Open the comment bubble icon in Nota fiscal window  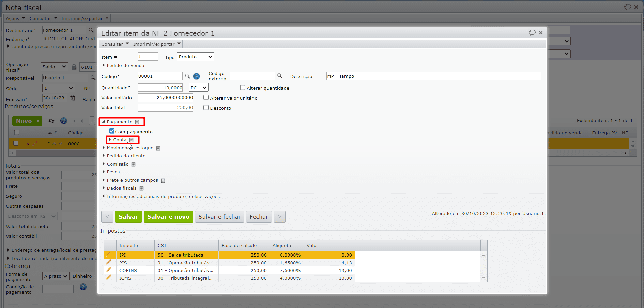pyautogui.click(x=627, y=7)
